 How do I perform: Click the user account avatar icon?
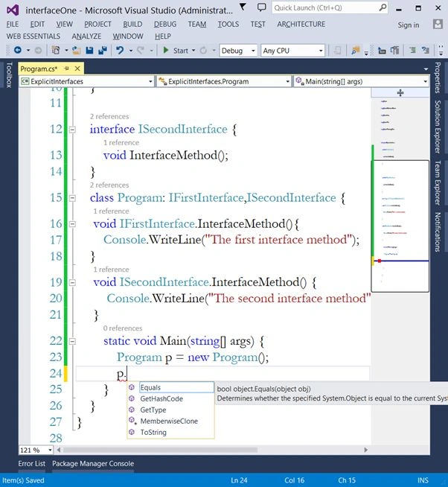(438, 25)
